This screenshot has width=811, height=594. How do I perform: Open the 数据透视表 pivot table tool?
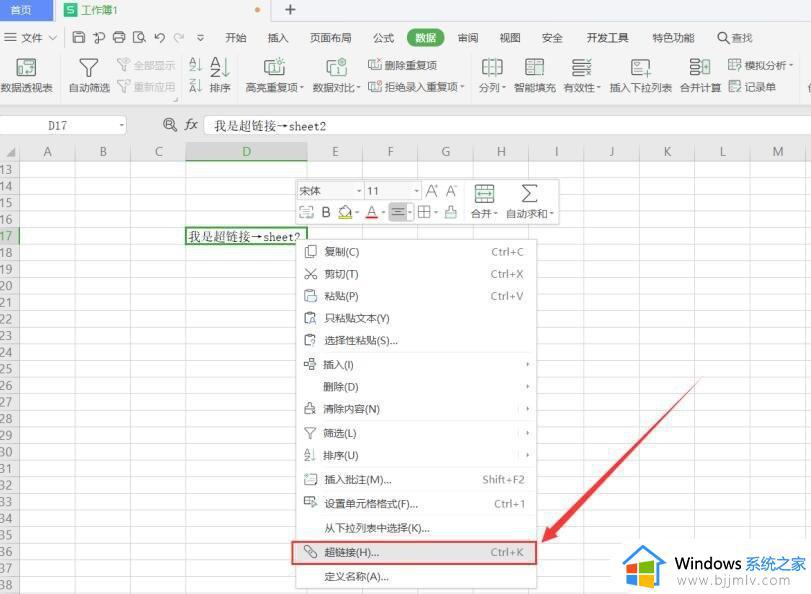pos(26,75)
